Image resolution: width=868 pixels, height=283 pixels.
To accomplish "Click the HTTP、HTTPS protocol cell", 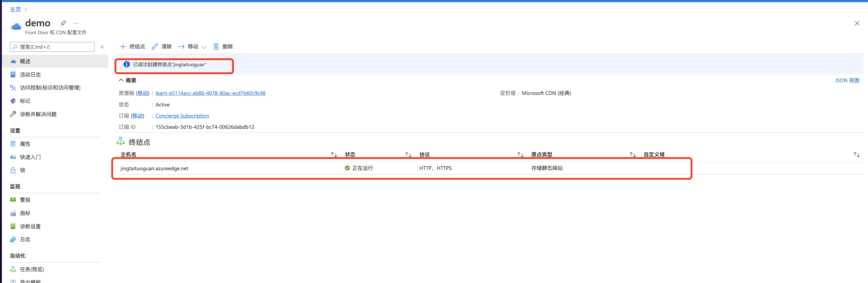I will (x=435, y=168).
